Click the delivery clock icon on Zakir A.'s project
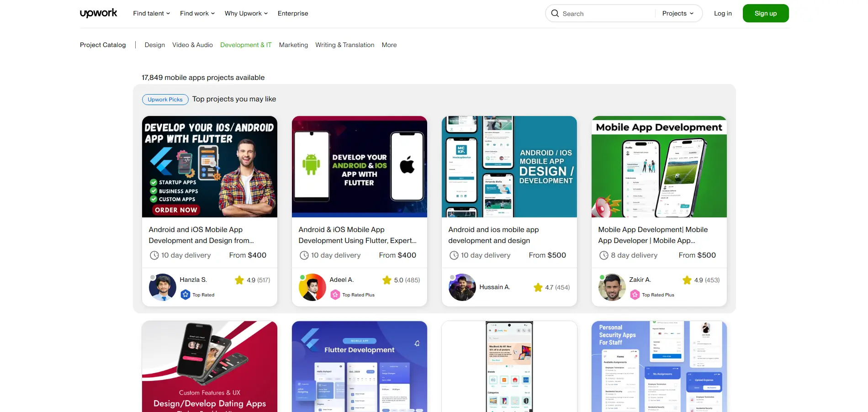The width and height of the screenshot is (868, 412). (603, 255)
